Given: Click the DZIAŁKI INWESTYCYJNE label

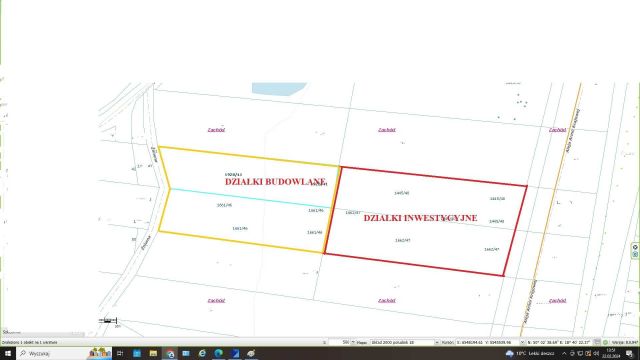Looking at the screenshot, I should point(420,218).
